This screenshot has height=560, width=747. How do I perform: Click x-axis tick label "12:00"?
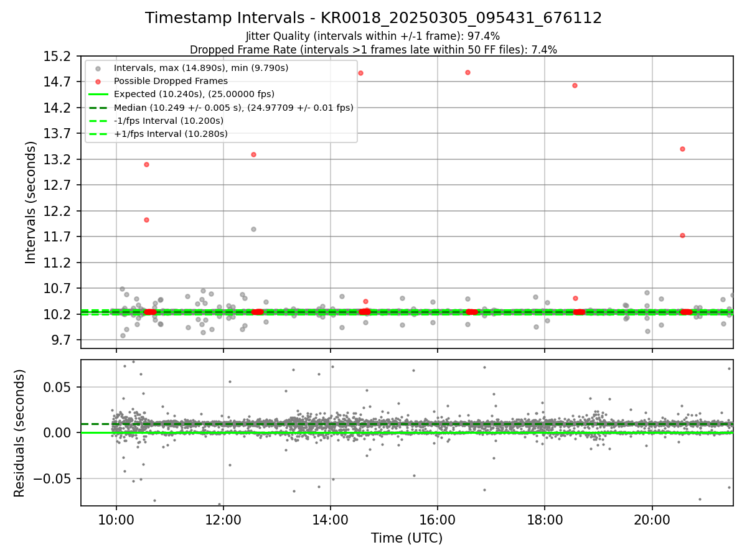coord(223,520)
